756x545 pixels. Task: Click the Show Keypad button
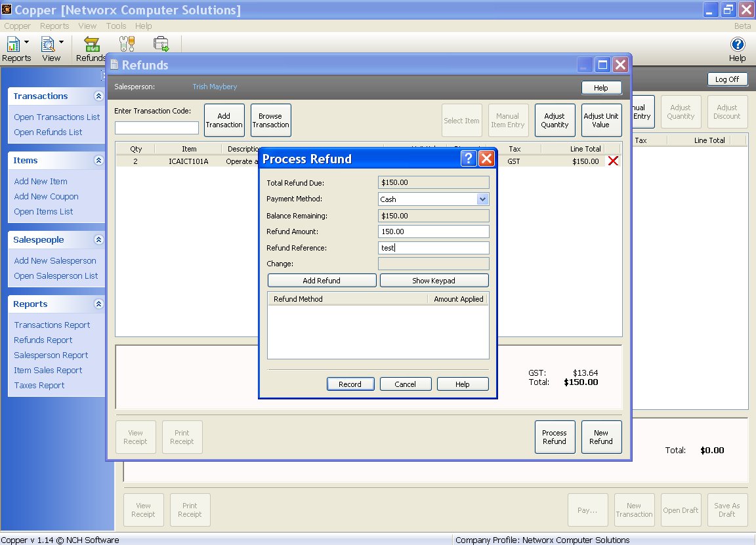[x=433, y=281]
